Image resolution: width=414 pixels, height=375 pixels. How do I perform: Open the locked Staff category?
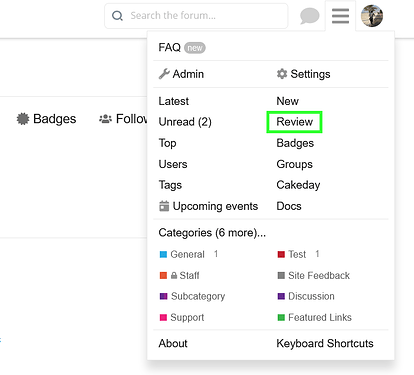179,276
